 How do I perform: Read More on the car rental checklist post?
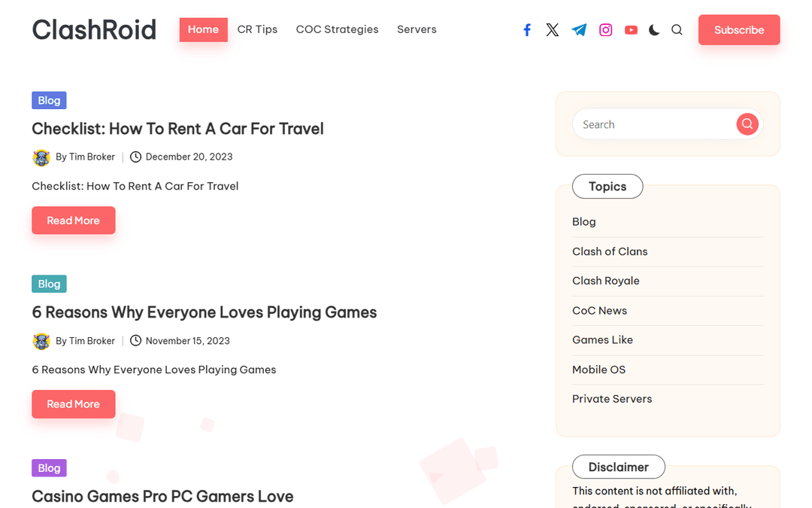(x=74, y=221)
